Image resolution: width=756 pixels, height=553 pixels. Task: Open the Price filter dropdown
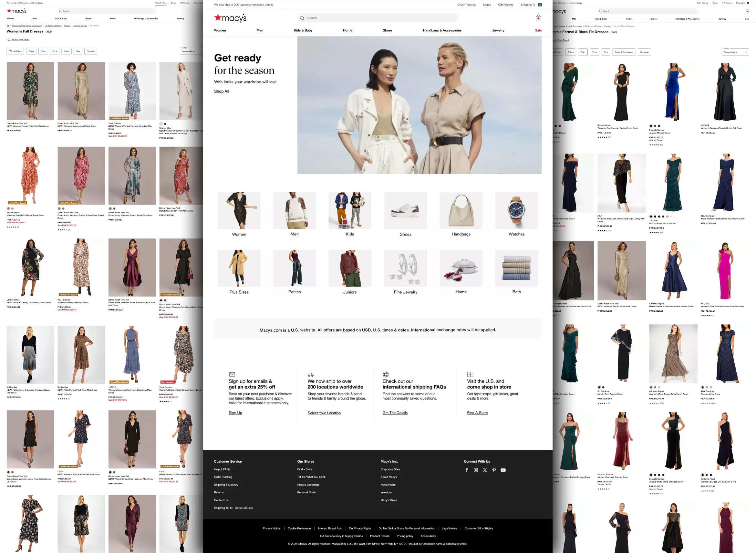pos(55,51)
